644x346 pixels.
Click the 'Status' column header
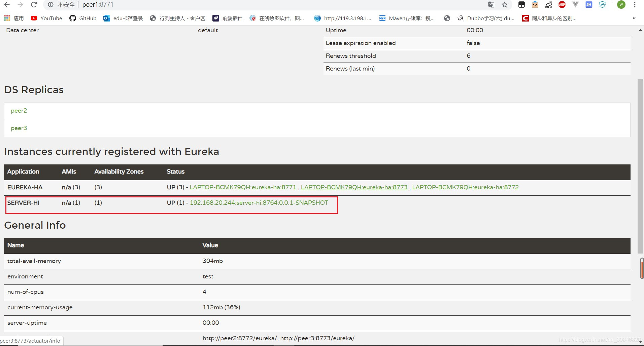[x=176, y=171]
